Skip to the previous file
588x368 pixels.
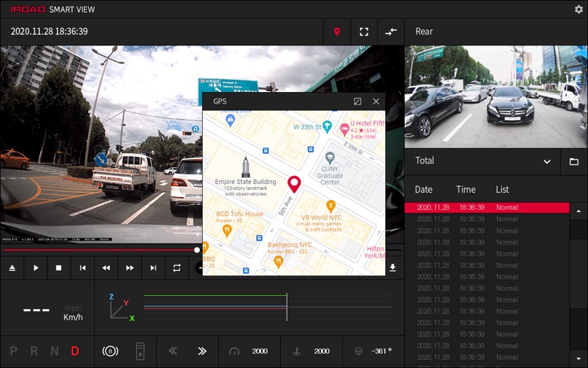point(82,268)
